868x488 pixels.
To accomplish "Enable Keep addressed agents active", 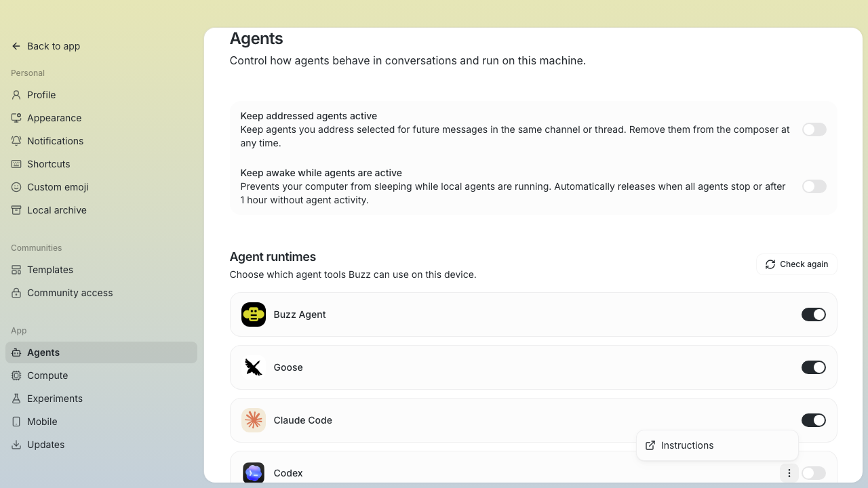I will pos(814,129).
